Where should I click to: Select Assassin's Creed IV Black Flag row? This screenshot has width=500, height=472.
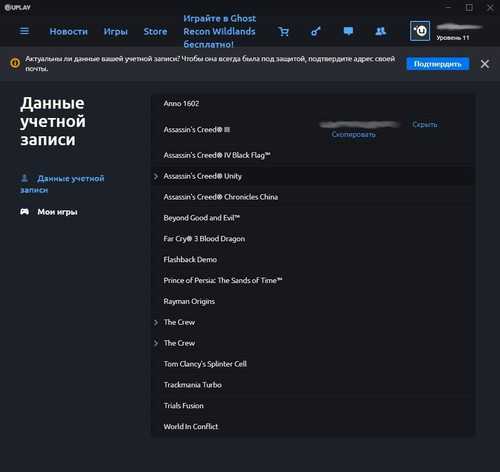313,155
